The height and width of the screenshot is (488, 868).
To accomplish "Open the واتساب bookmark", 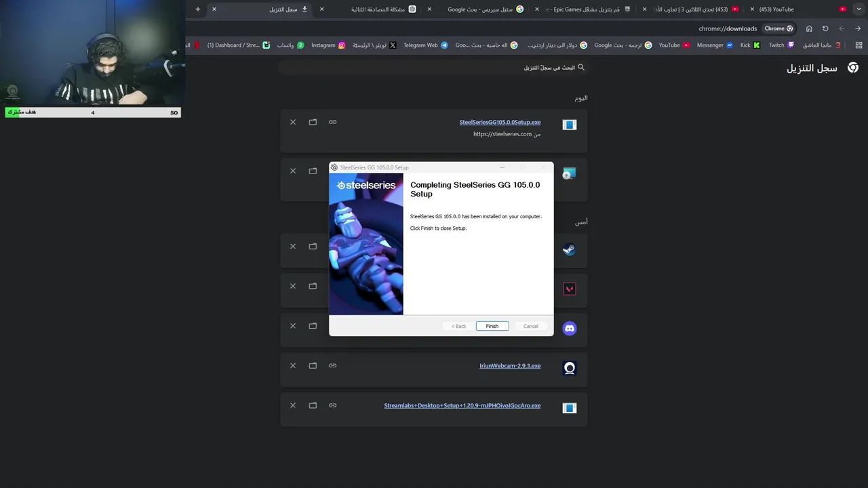I will [x=290, y=45].
